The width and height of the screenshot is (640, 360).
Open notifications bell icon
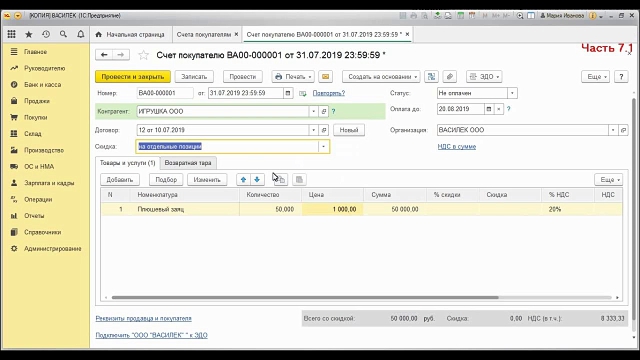81,35
